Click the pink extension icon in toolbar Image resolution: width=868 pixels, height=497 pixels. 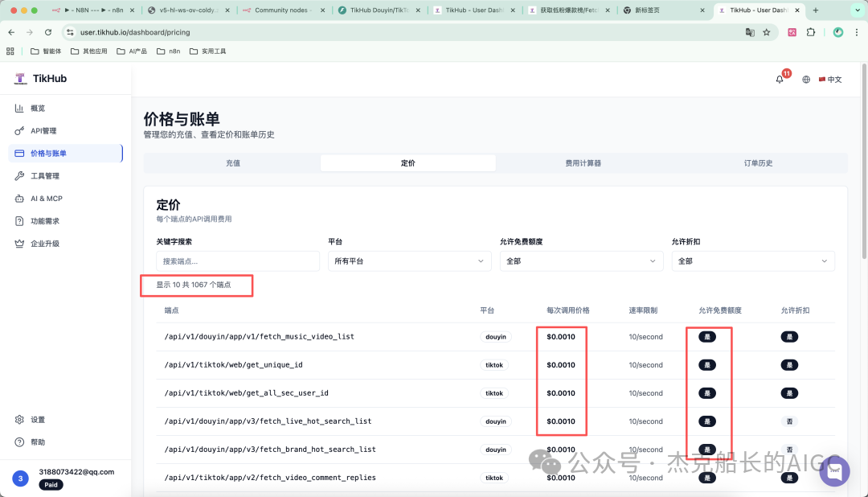(x=792, y=32)
